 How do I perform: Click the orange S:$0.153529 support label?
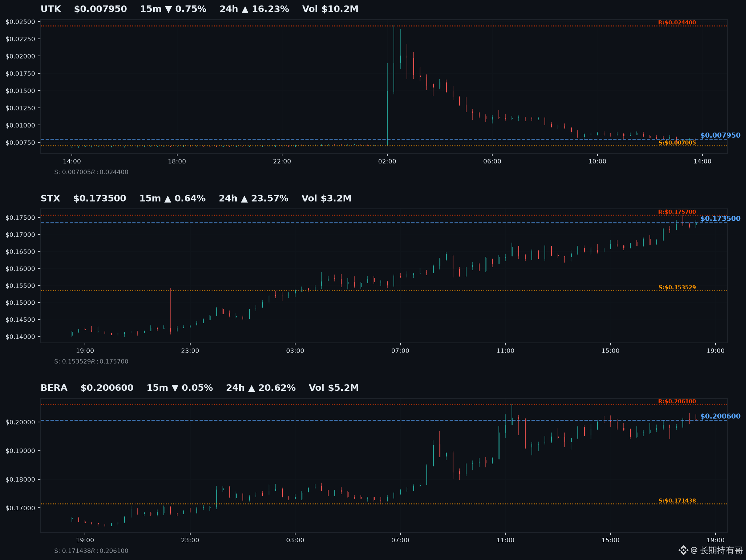(x=677, y=287)
